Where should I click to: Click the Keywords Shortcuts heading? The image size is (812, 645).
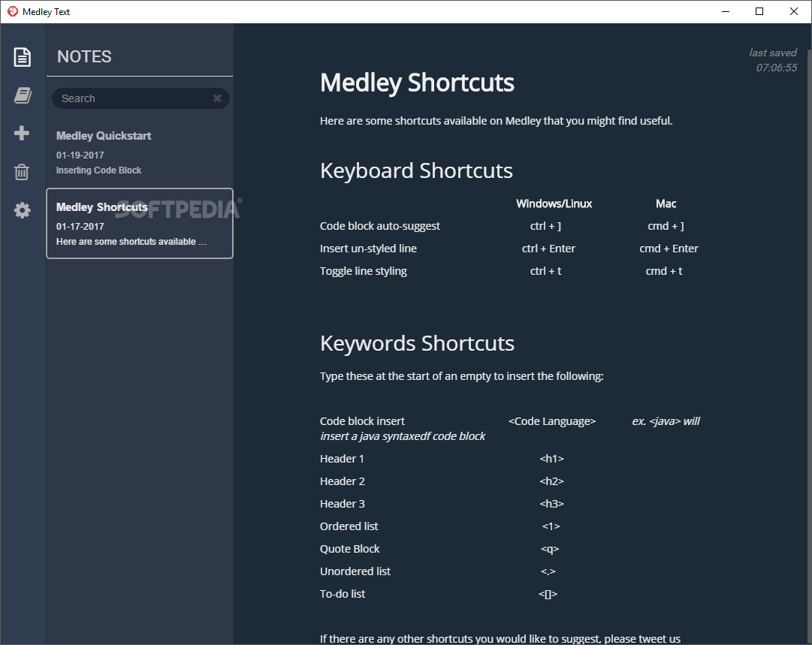click(x=417, y=343)
